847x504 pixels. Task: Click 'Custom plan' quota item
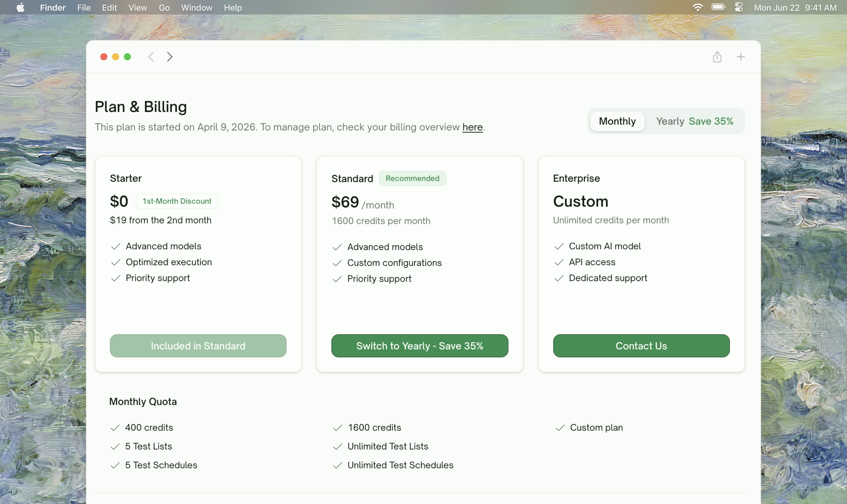pos(596,428)
